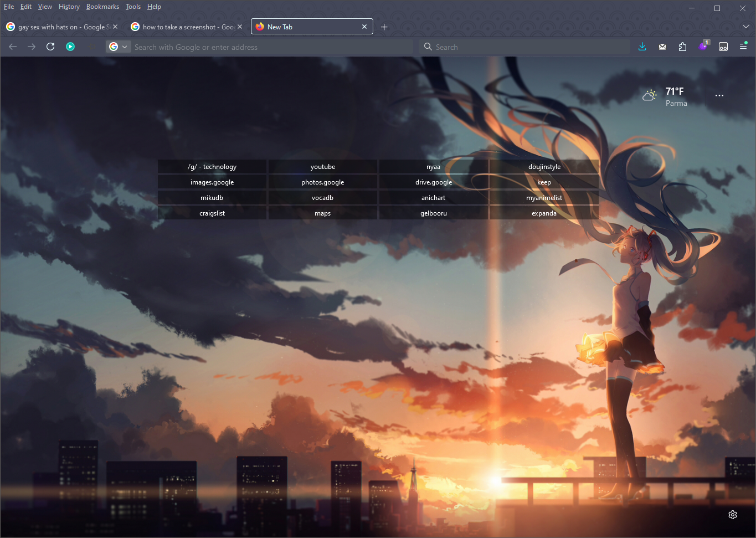Go back with the back arrow

point(13,47)
